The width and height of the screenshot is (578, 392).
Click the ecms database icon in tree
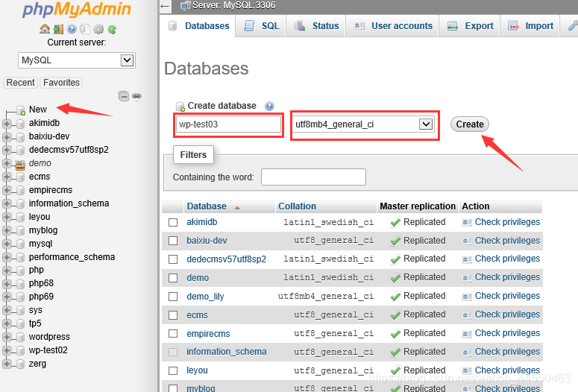coord(20,177)
